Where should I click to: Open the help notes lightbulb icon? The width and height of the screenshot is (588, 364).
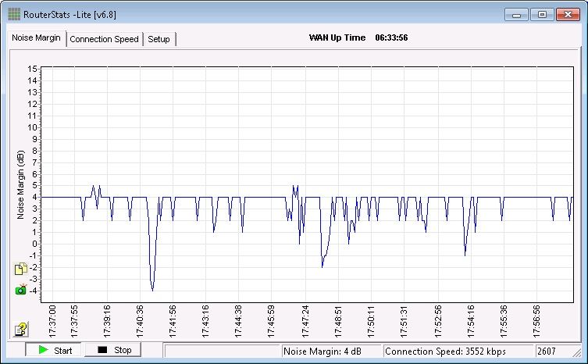[x=20, y=329]
